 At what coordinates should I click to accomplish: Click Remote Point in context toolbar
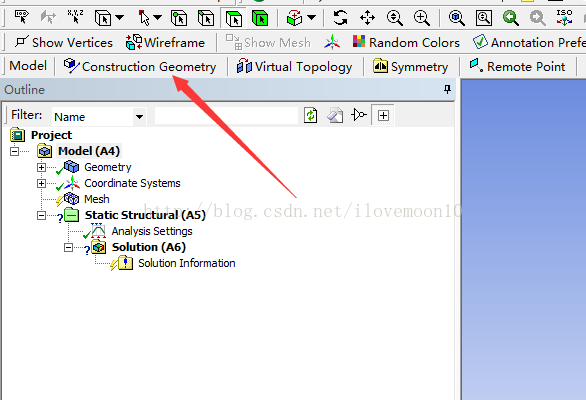point(517,67)
